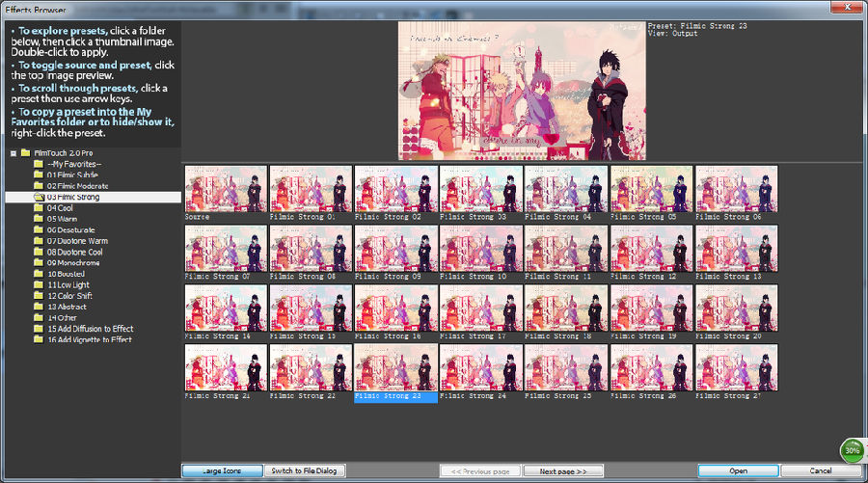This screenshot has width=868, height=483.
Task: Click the green 30% circular badge
Action: point(853,450)
